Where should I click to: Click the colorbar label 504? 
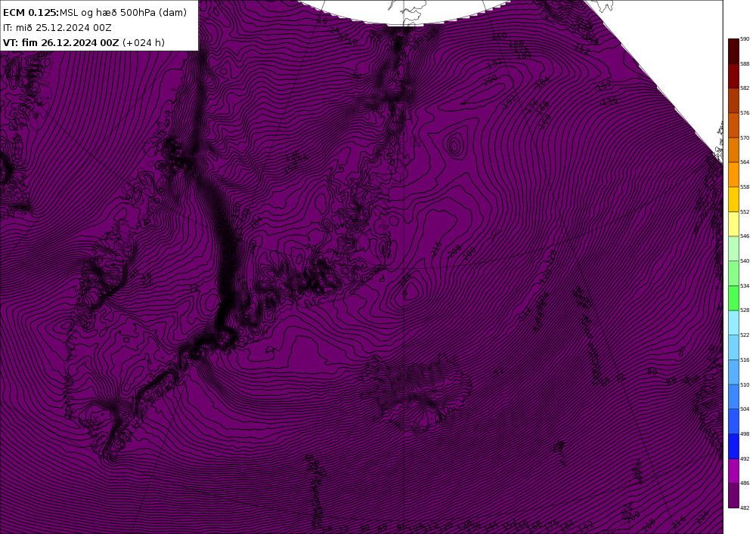tap(745, 409)
